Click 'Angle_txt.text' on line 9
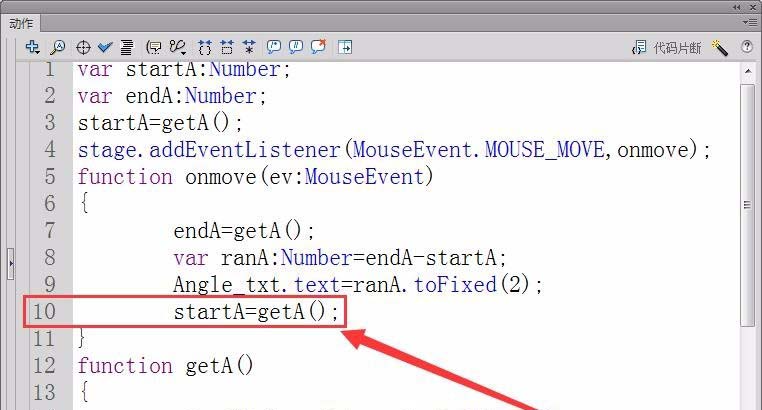762x410 pixels. 256,285
